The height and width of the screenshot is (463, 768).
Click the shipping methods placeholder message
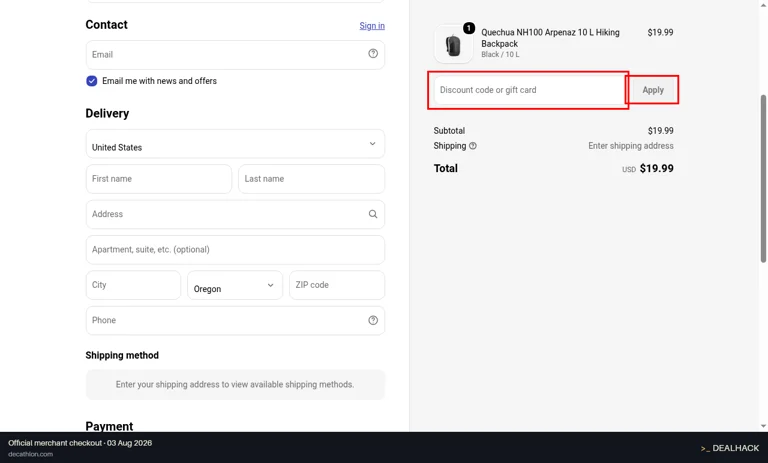(235, 385)
